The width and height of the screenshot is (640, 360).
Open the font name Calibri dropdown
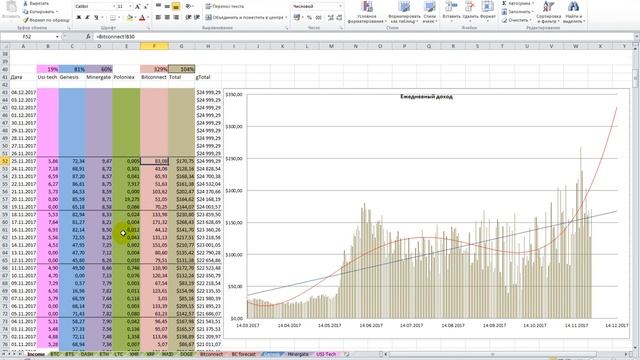[114, 7]
